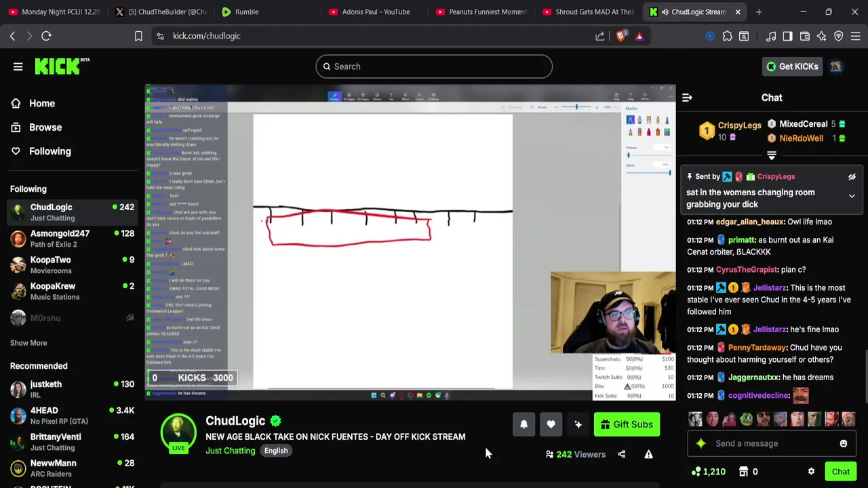Open a new browser tab
The width and height of the screenshot is (868, 488).
[759, 12]
